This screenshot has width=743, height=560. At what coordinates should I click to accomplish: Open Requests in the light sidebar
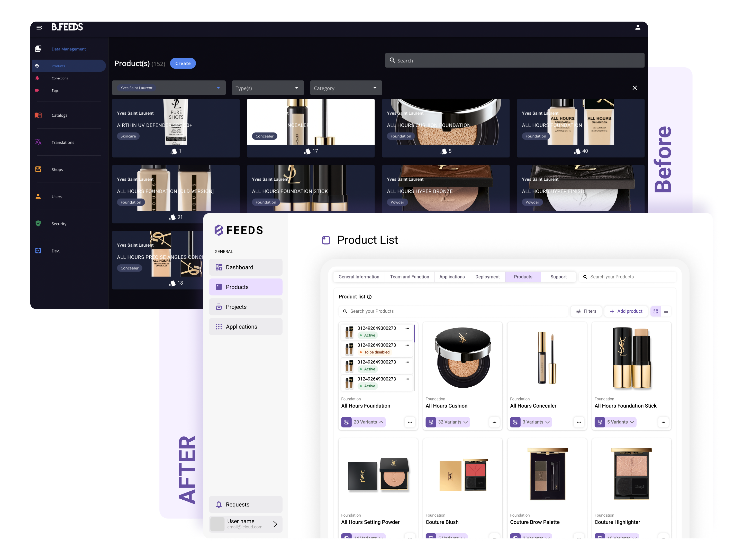[246, 505]
